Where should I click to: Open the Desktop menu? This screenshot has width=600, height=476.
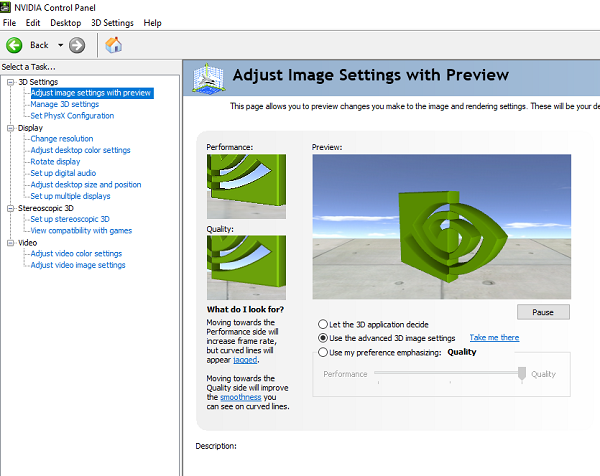66,23
